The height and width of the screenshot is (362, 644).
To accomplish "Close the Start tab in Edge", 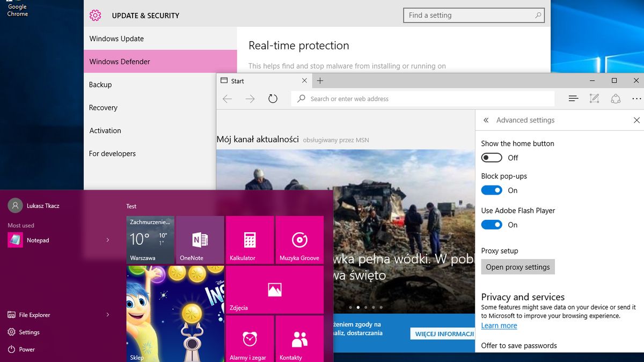I will coord(304,81).
